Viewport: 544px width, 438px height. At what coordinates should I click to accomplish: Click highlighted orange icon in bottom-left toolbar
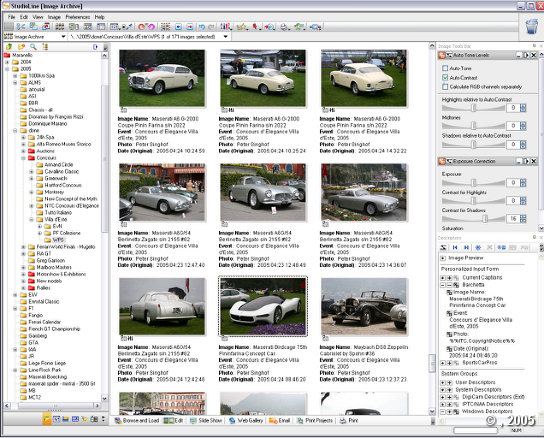point(47,419)
